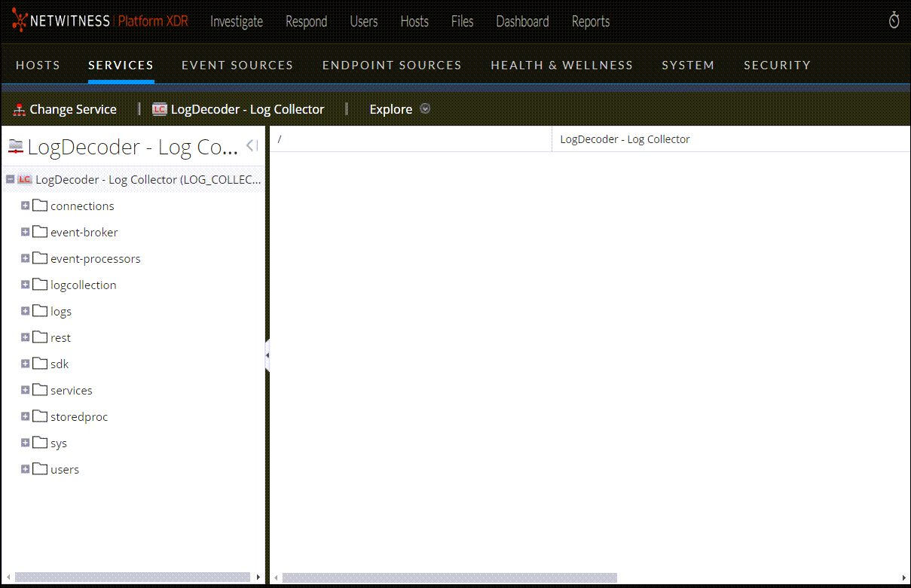Click the stopwatch icon in top bar
Image resolution: width=911 pixels, height=588 pixels.
point(894,21)
